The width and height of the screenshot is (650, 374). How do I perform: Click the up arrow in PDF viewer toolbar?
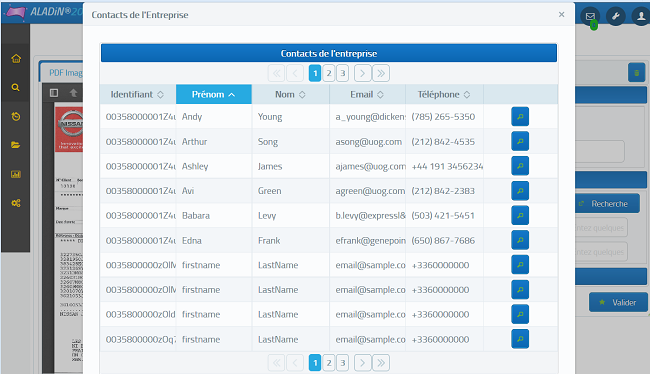(x=73, y=92)
